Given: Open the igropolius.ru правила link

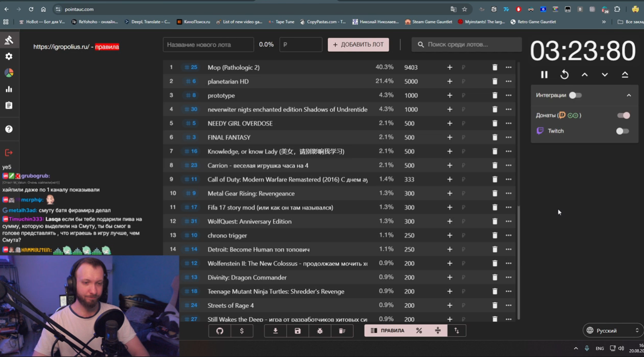Looking at the screenshot, I should (107, 47).
